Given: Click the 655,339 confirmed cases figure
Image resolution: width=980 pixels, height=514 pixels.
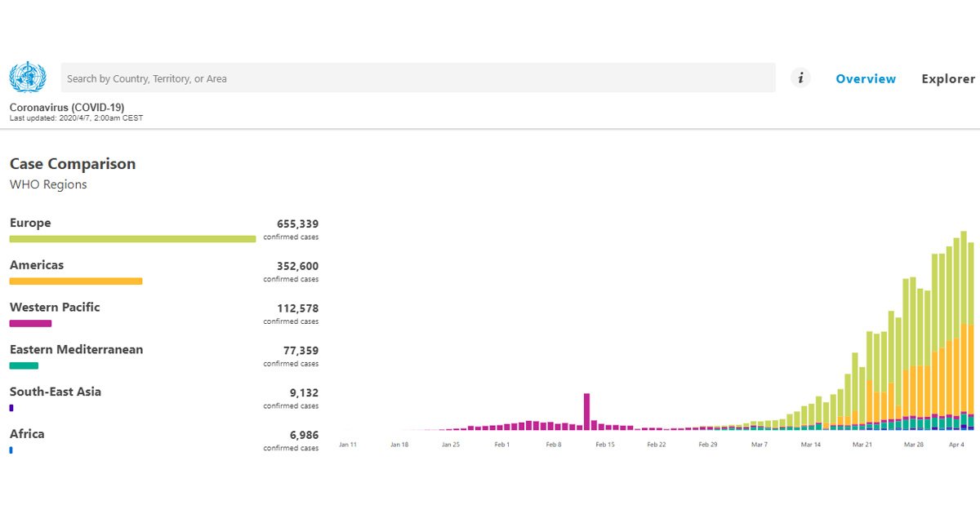Looking at the screenshot, I should [x=298, y=224].
